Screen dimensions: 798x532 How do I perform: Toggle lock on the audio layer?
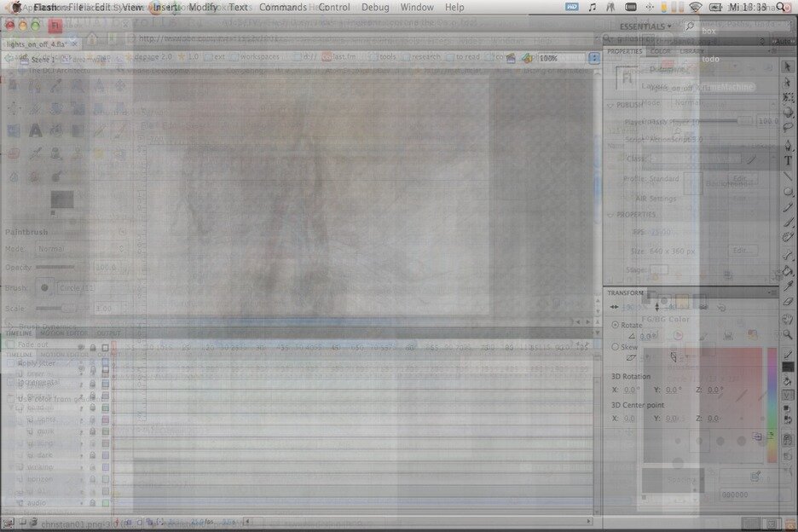point(93,503)
